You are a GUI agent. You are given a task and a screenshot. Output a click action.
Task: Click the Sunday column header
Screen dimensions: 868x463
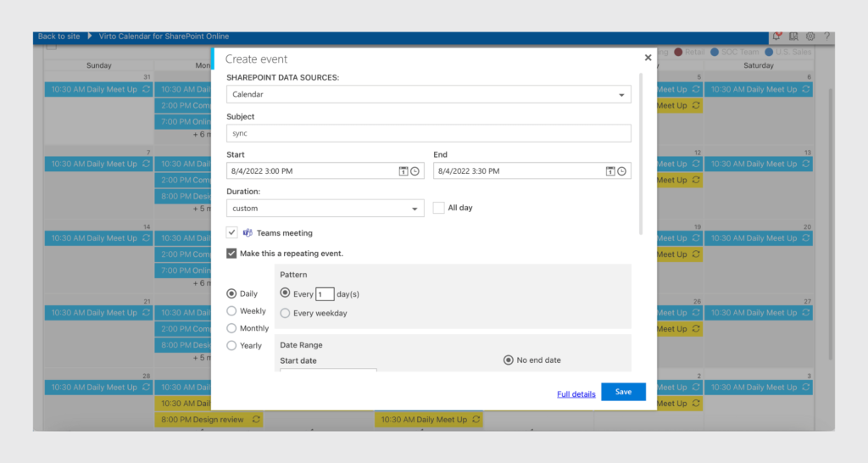[x=98, y=65]
